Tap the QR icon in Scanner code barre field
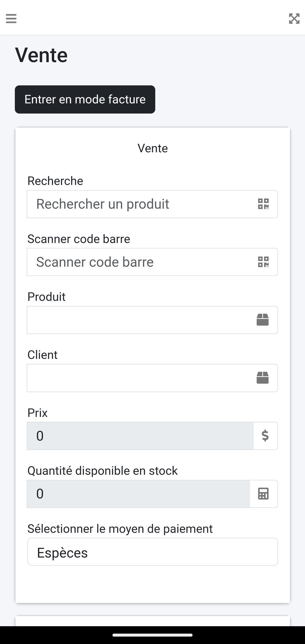Image resolution: width=305 pixels, height=644 pixels. [x=263, y=262]
